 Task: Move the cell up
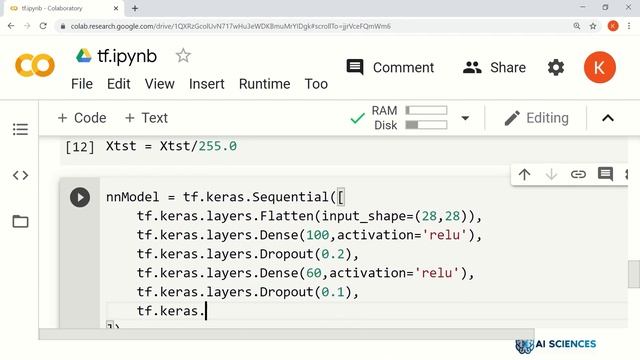524,175
